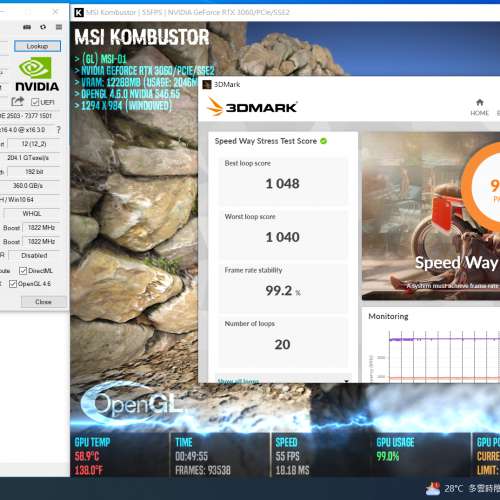Click Best loop score value 1 048
The height and width of the screenshot is (500, 500).
[282, 184]
